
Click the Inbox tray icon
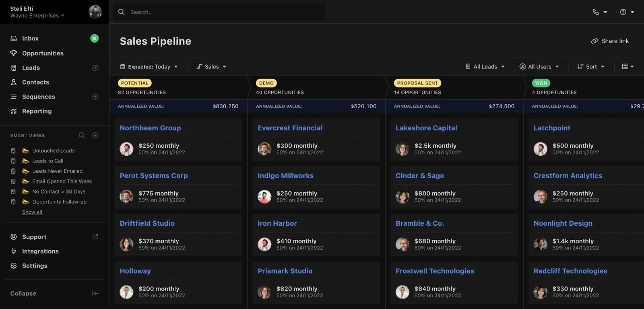click(x=14, y=39)
